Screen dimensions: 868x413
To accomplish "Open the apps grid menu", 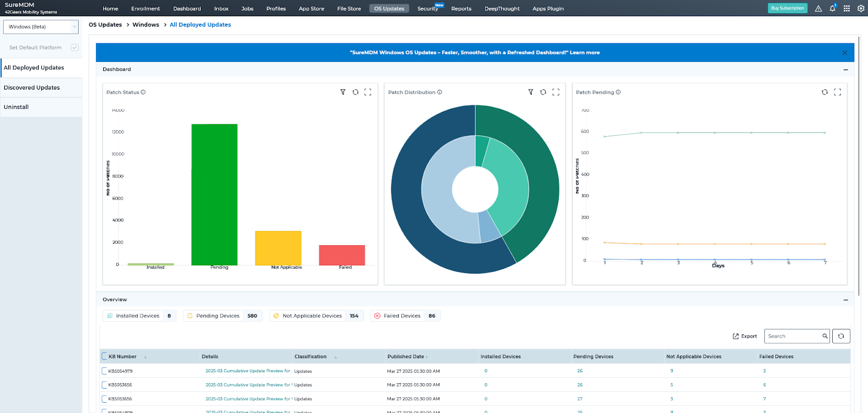I will coord(846,8).
